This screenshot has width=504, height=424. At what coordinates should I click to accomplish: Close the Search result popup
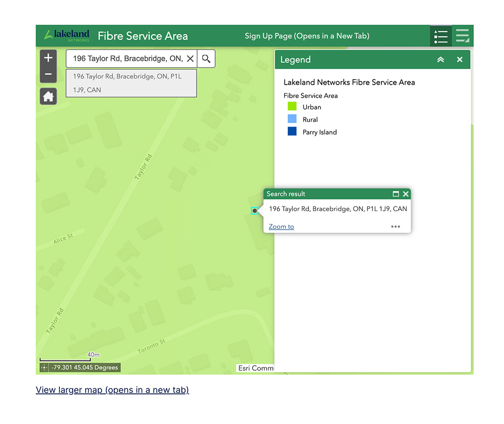(406, 194)
